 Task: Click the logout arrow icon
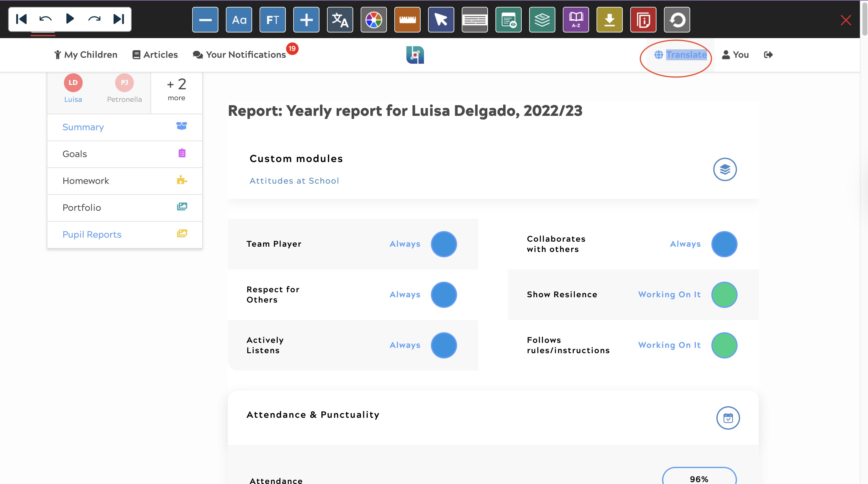point(768,55)
